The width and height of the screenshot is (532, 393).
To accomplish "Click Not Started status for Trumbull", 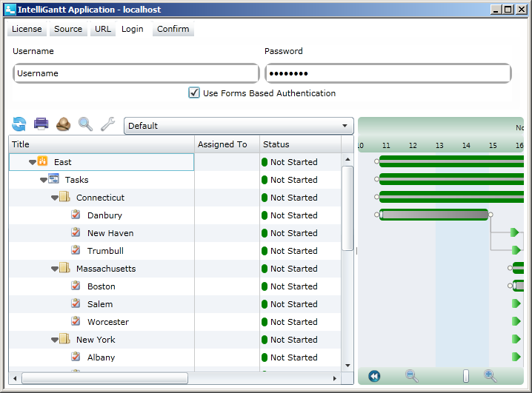I will click(294, 251).
